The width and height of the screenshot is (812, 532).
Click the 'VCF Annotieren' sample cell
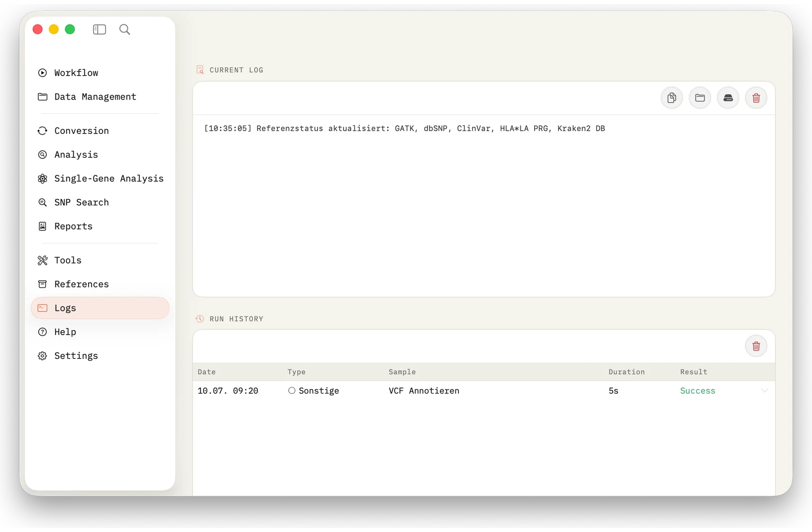424,390
